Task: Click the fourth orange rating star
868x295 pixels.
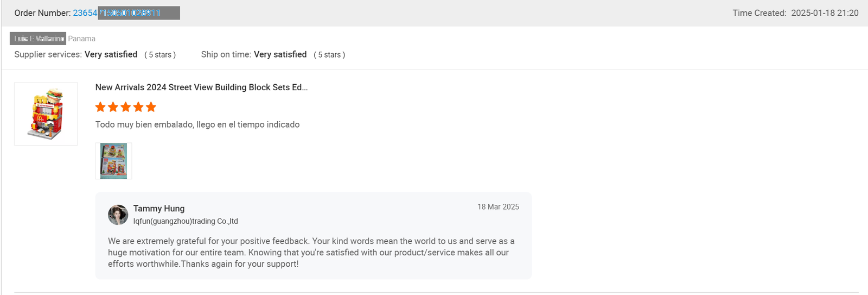Action: point(138,107)
